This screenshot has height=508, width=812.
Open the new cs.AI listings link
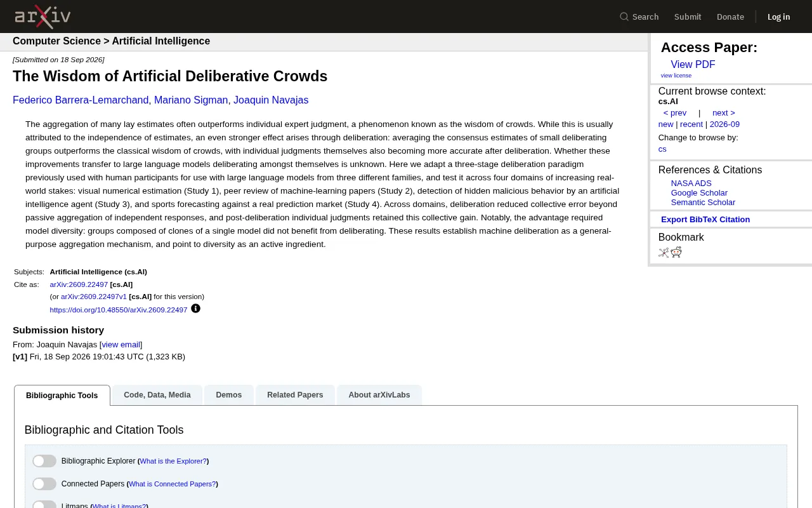coord(665,124)
